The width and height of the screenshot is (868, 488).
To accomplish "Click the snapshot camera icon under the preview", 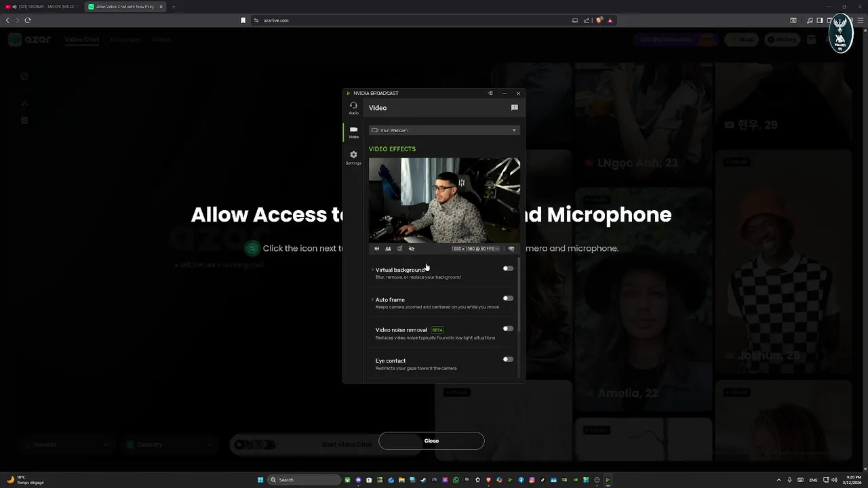I will pyautogui.click(x=399, y=249).
